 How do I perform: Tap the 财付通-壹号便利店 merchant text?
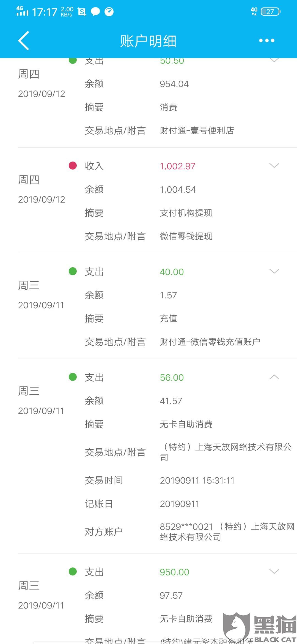click(x=197, y=130)
